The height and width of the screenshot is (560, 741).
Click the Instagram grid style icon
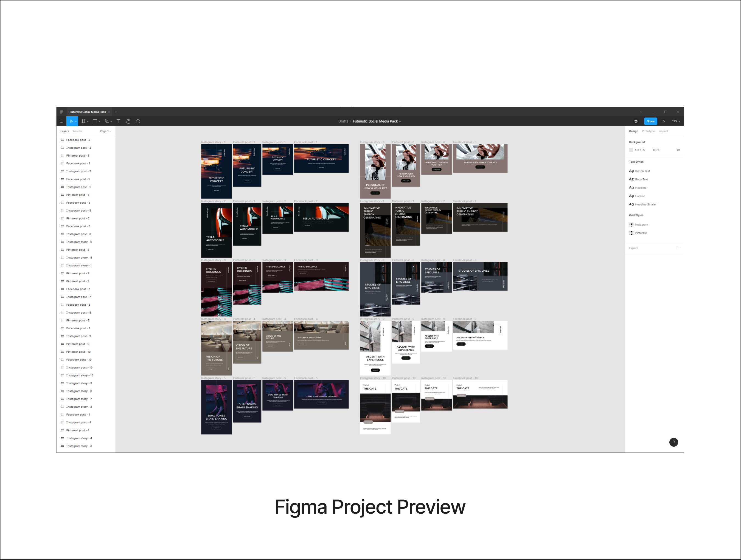[x=631, y=224]
